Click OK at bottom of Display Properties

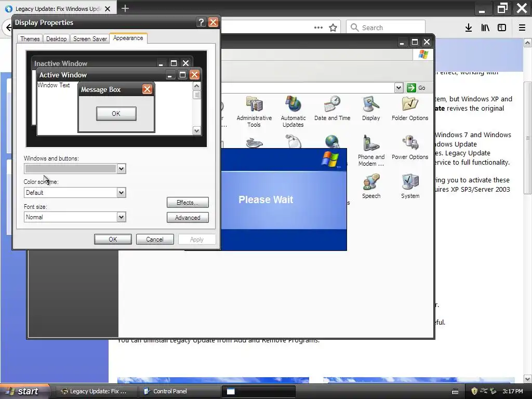(x=113, y=239)
